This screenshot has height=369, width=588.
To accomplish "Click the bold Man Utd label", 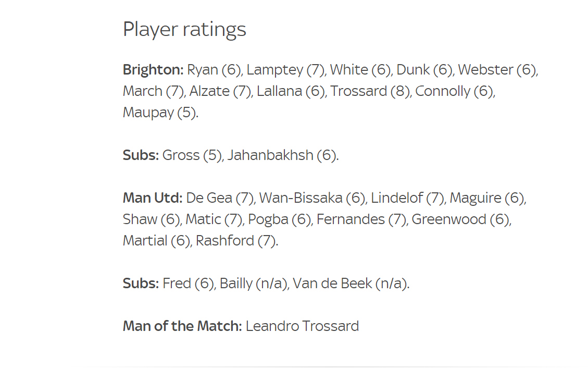I will [153, 198].
